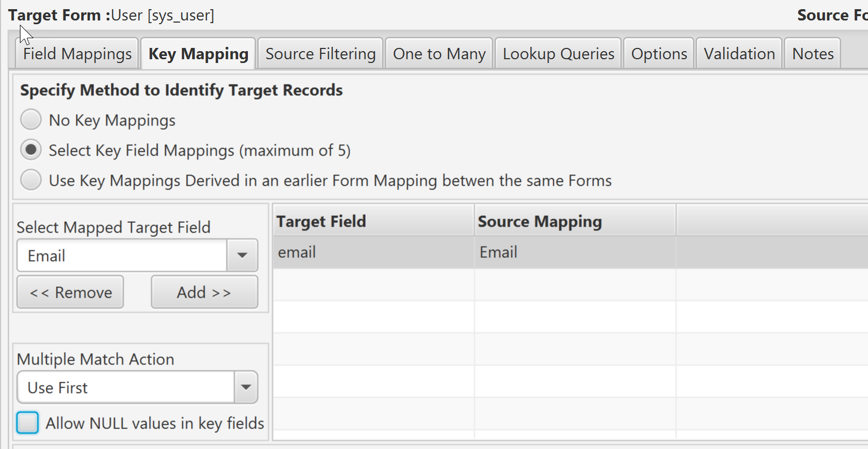Select the No Key Mappings radio button

coord(31,120)
